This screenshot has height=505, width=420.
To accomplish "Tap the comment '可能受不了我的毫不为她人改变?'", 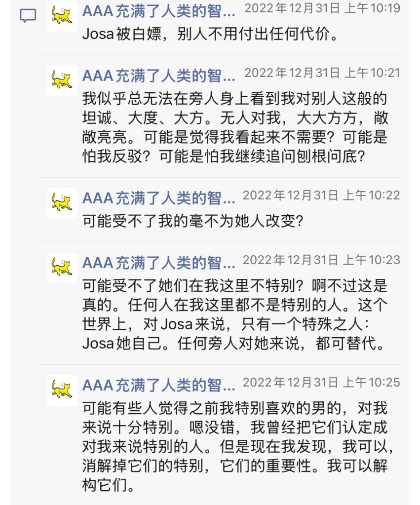I will (193, 221).
